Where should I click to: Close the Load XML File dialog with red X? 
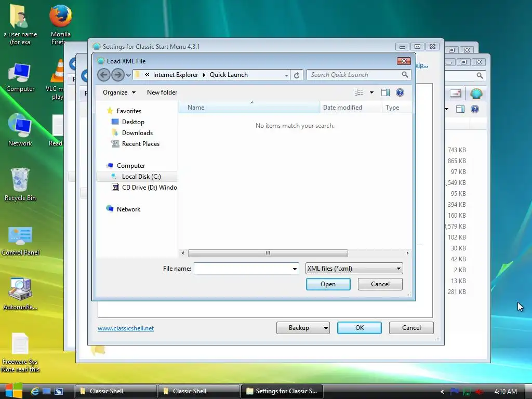point(404,61)
